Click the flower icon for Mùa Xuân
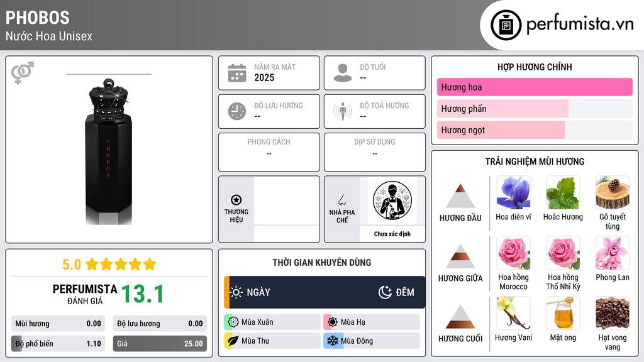The width and height of the screenshot is (644, 362). tap(233, 322)
